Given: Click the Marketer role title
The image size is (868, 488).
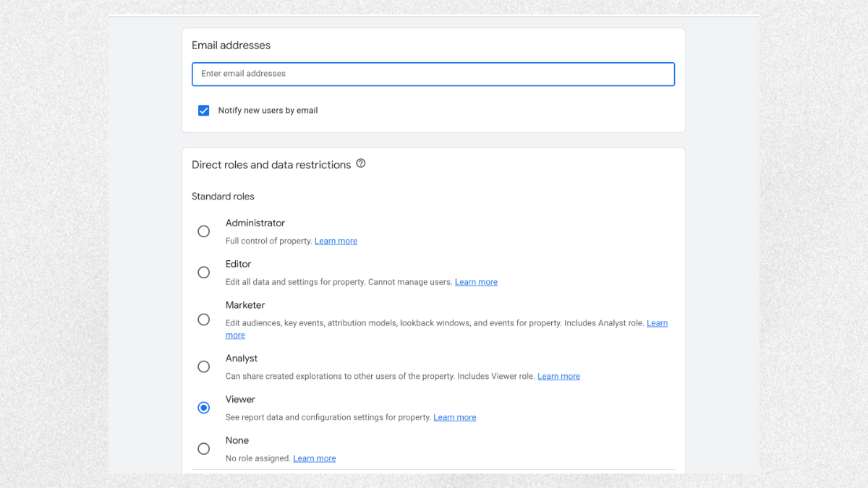Looking at the screenshot, I should coord(245,305).
